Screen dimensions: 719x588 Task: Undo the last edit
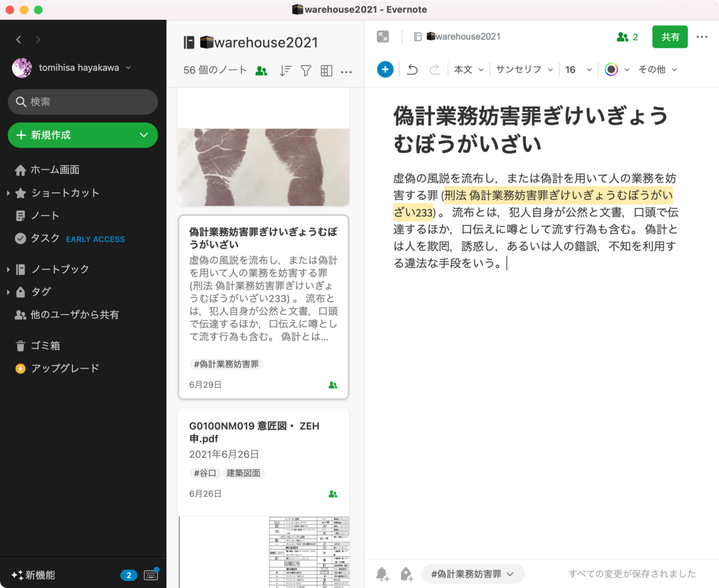click(412, 69)
